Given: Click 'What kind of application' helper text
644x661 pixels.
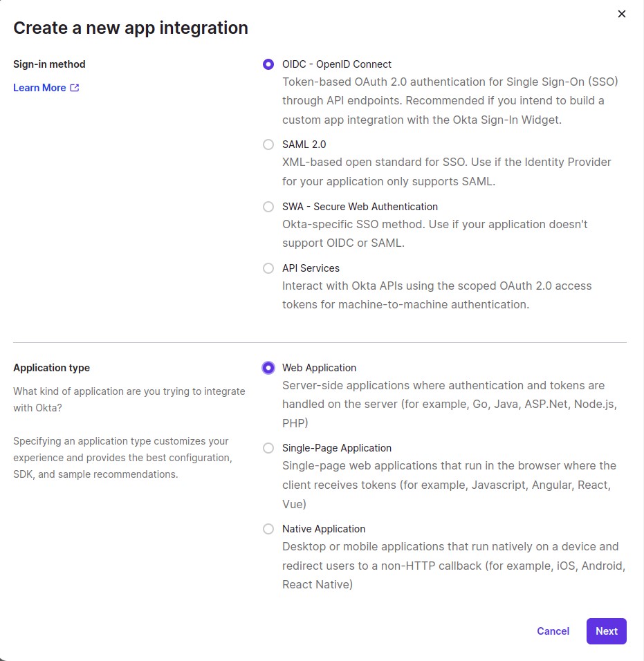Looking at the screenshot, I should click(x=129, y=400).
